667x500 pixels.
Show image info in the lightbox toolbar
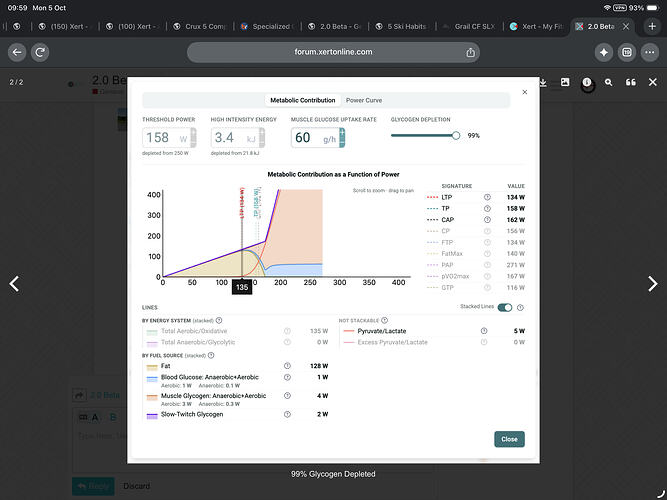tap(587, 82)
